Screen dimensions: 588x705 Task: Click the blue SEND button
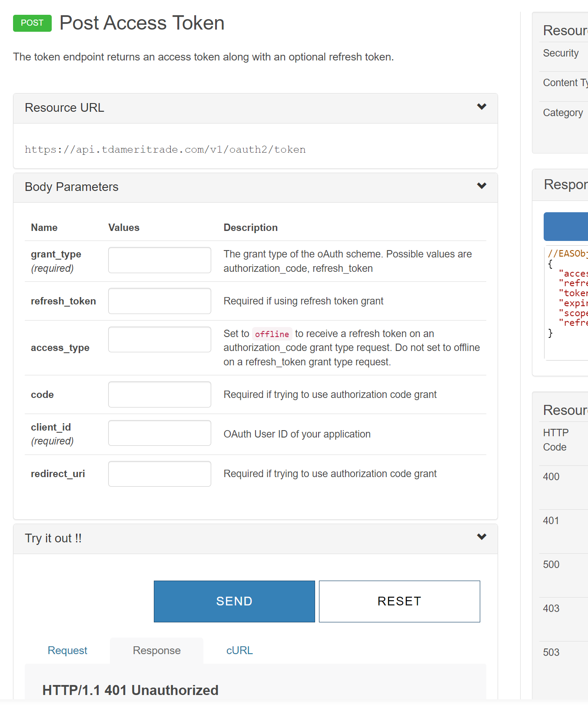(234, 601)
